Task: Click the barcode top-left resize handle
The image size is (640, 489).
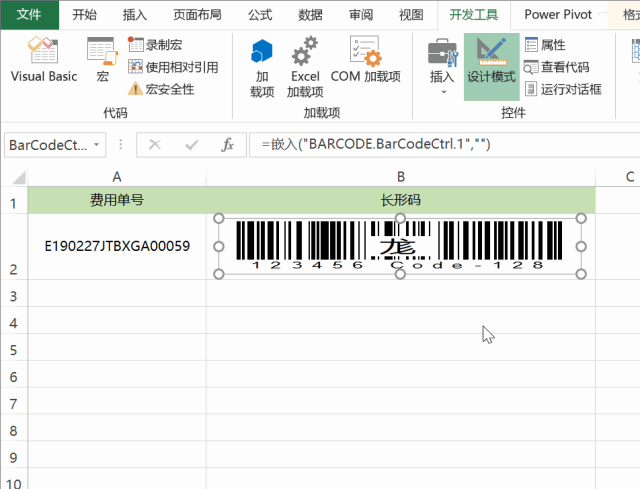Action: click(x=219, y=218)
